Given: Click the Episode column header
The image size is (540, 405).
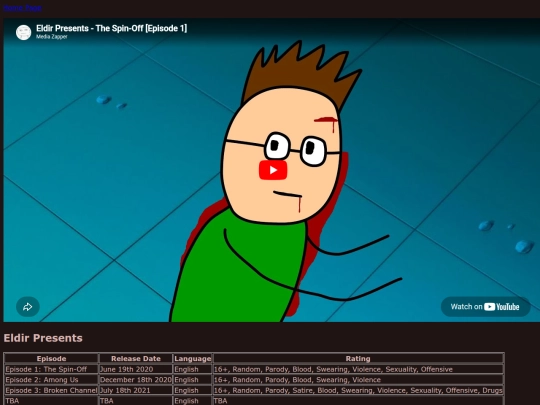Looking at the screenshot, I should point(51,359).
